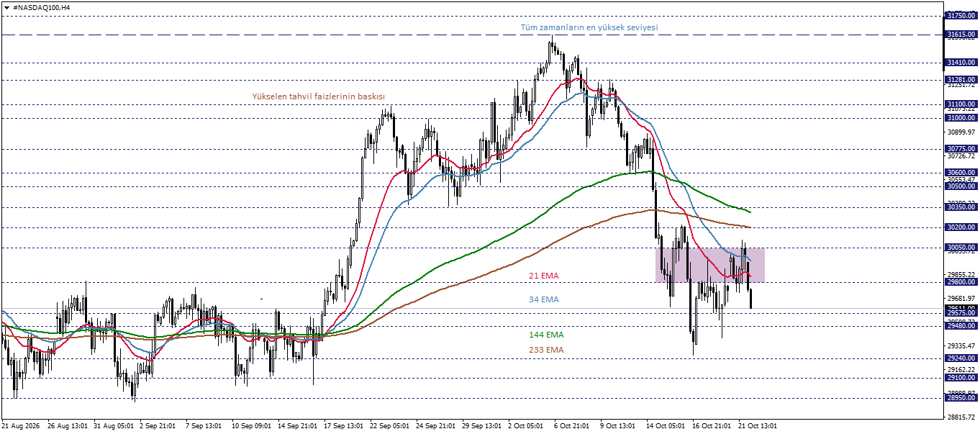
Task: Select the 'Tüm zamanların en yüksek seviyesi' label
Action: click(589, 27)
